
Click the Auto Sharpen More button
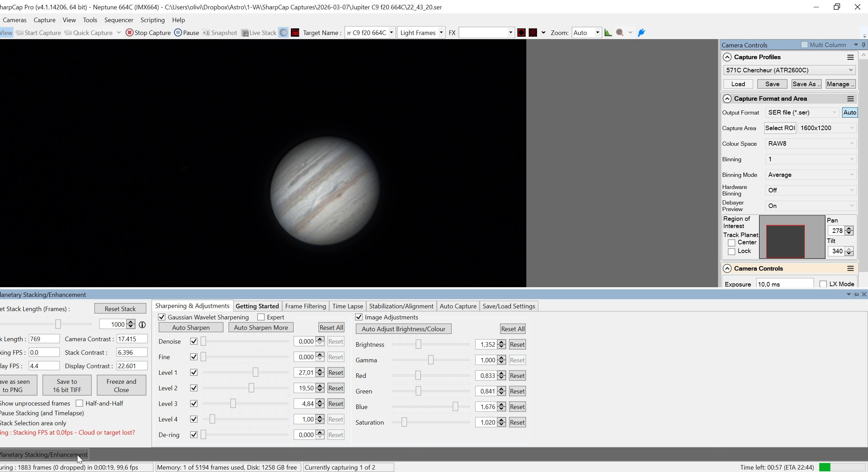[x=261, y=327]
